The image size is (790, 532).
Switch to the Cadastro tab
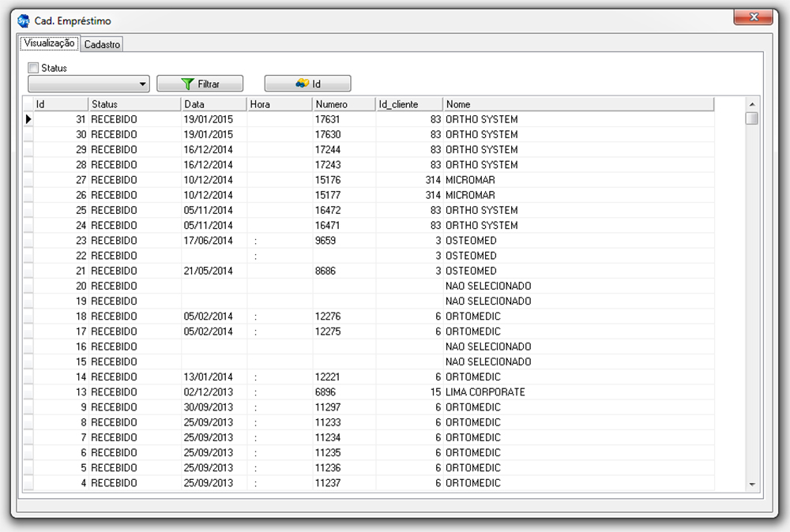[x=102, y=45]
